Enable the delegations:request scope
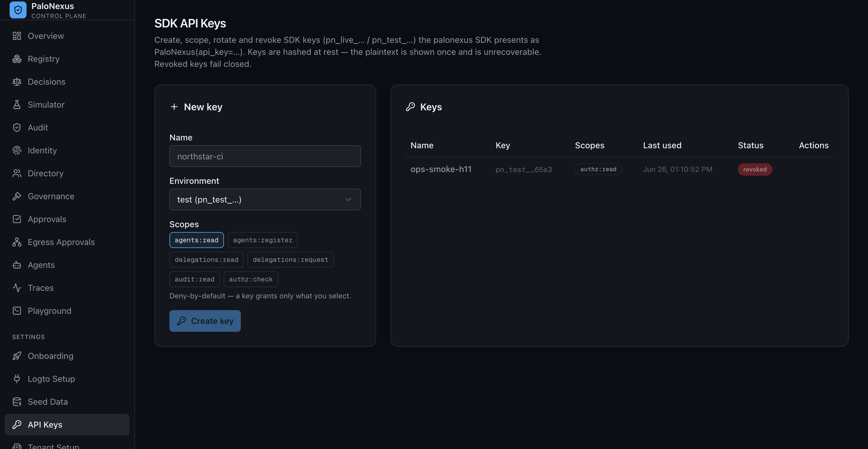This screenshot has width=868, height=449. coord(291,259)
